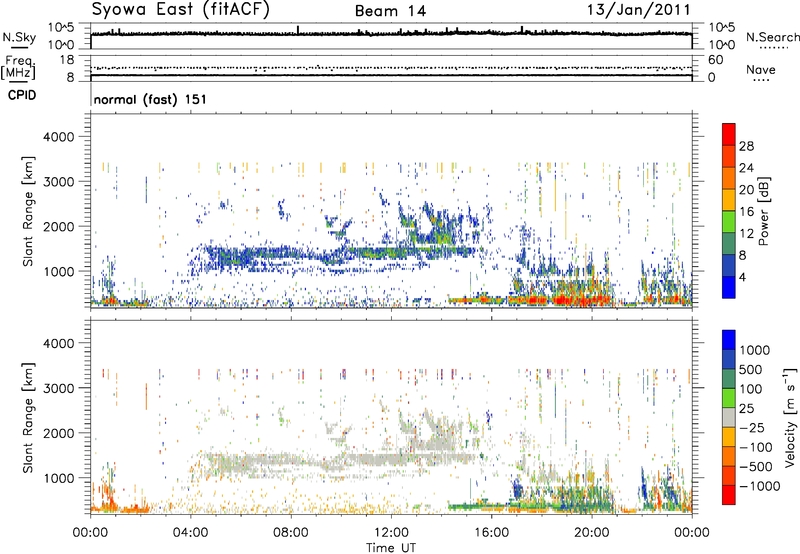Click the dotted Nave trace in frequency panel
The width and height of the screenshot is (800, 554).
(391, 68)
